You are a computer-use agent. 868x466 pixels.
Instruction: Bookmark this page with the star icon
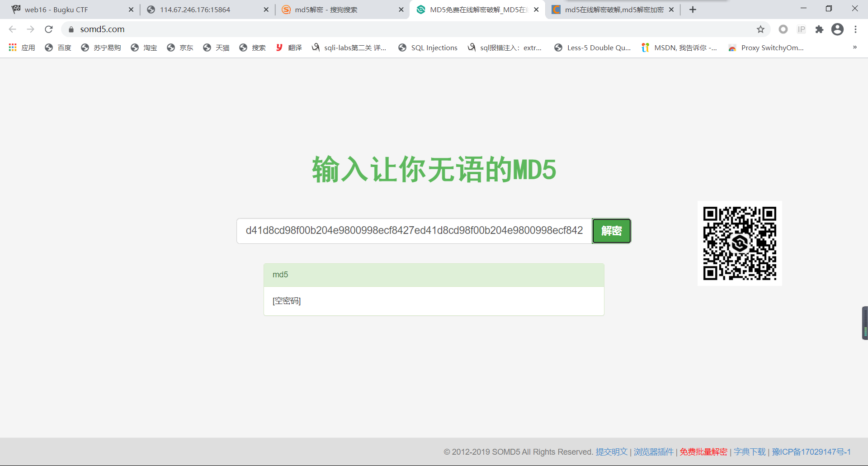[760, 29]
